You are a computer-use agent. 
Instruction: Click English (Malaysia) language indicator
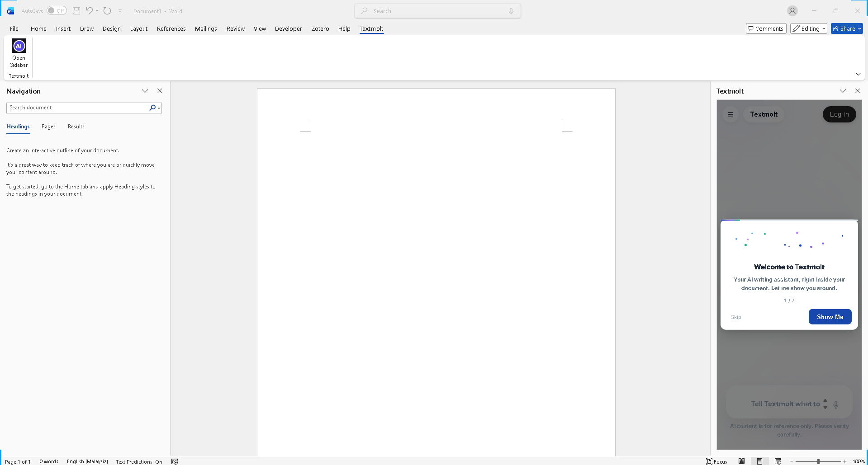click(x=87, y=461)
